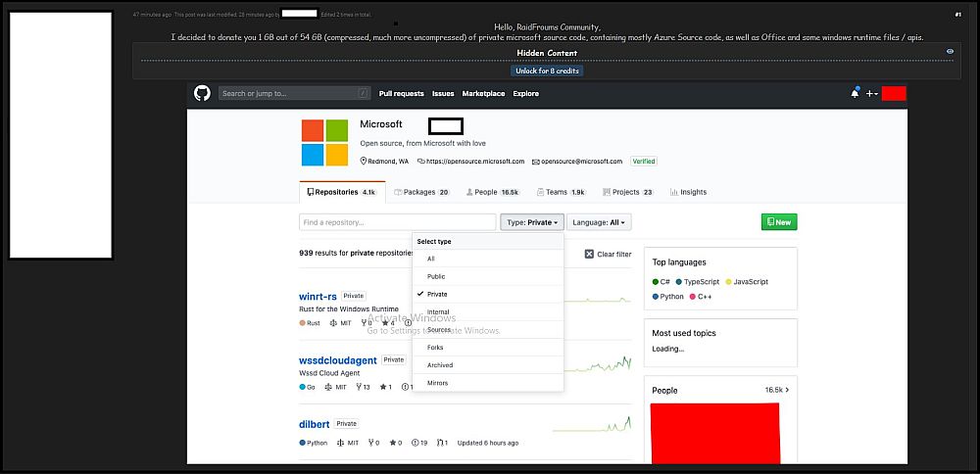Click the Find a repository search field
Image resolution: width=980 pixels, height=474 pixels.
click(x=397, y=222)
